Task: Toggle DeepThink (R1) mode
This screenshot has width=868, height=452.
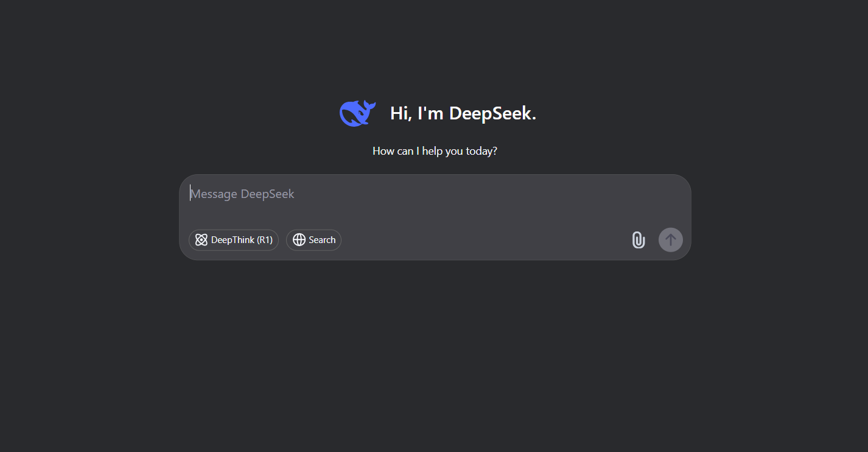Action: tap(234, 240)
